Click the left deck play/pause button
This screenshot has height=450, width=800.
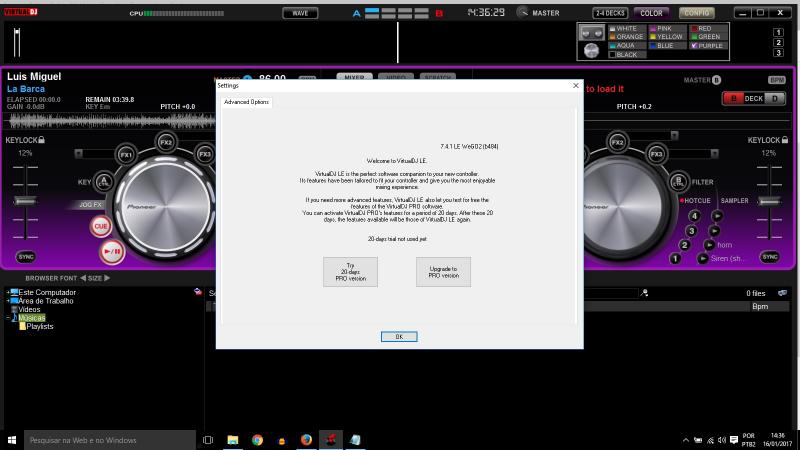[x=113, y=252]
